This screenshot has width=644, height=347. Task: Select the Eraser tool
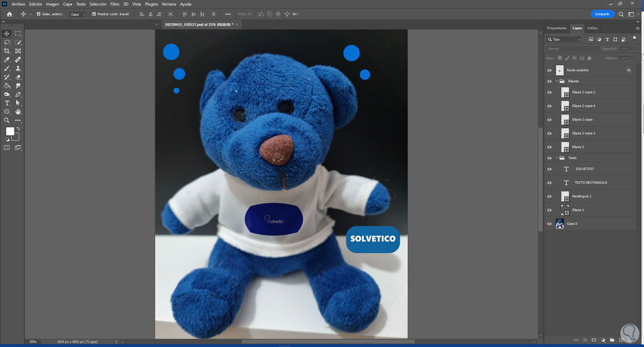[18, 77]
